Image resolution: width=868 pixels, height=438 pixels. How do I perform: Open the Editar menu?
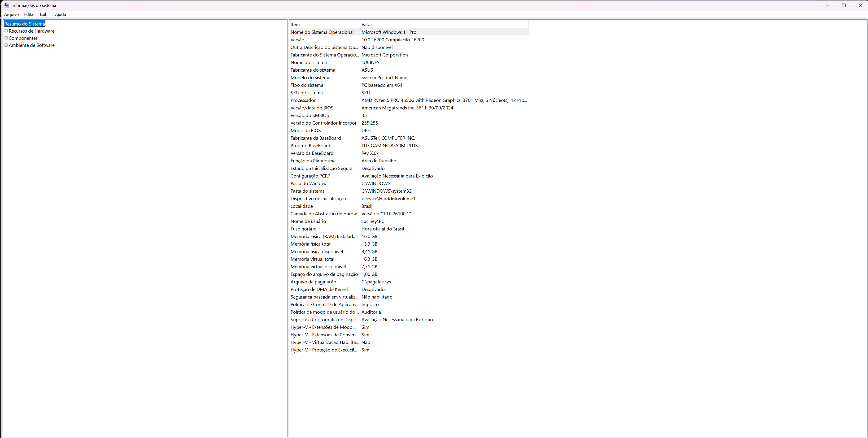click(29, 14)
